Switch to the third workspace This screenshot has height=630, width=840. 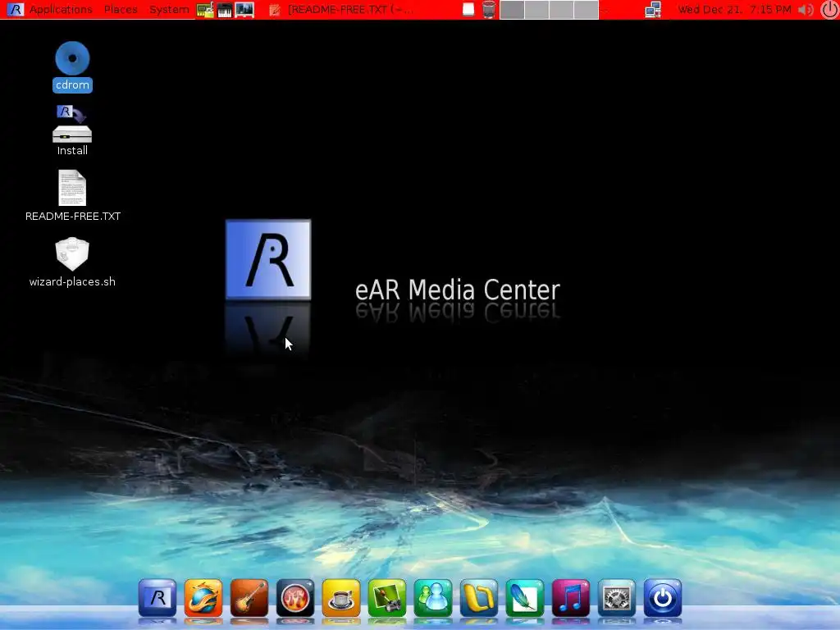click(x=561, y=10)
